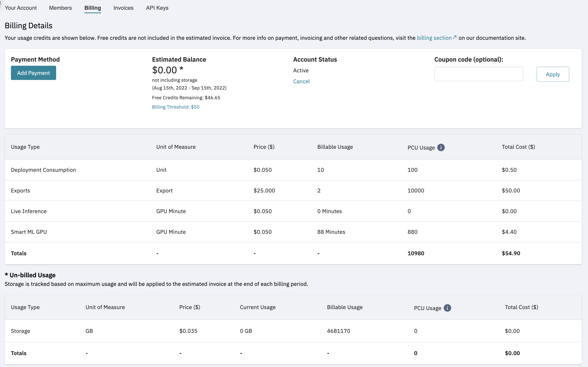
Task: Click the Export unit of measure cell
Action: point(164,191)
